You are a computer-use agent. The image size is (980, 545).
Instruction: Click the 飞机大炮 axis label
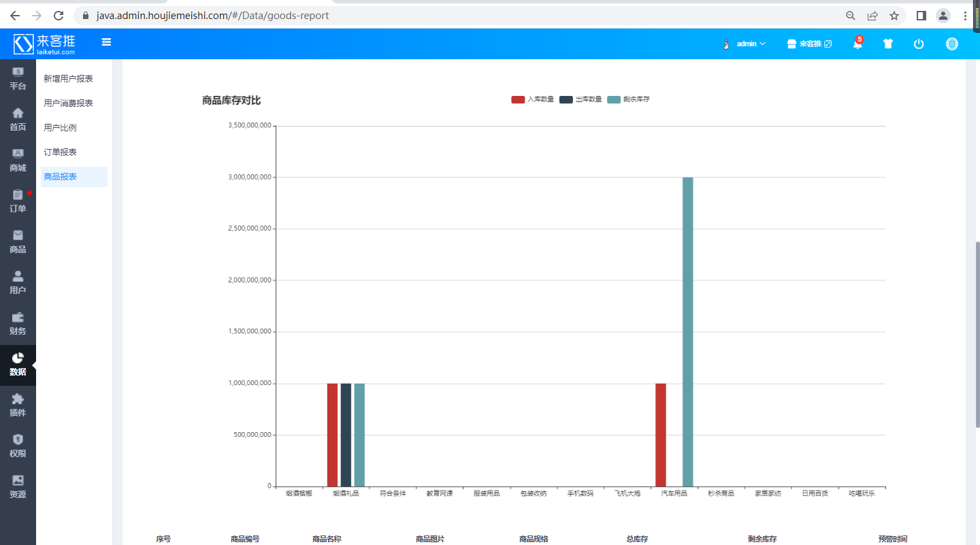[x=627, y=493]
